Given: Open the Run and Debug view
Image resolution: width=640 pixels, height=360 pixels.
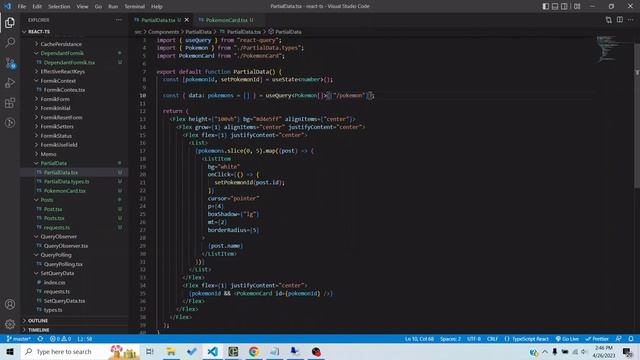Looking at the screenshot, I should pyautogui.click(x=10, y=82).
